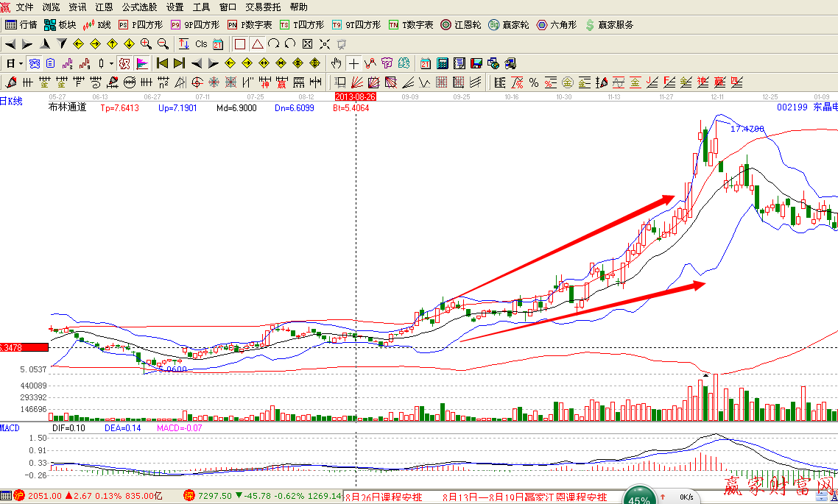Open the 工具 menu dropdown

201,7
